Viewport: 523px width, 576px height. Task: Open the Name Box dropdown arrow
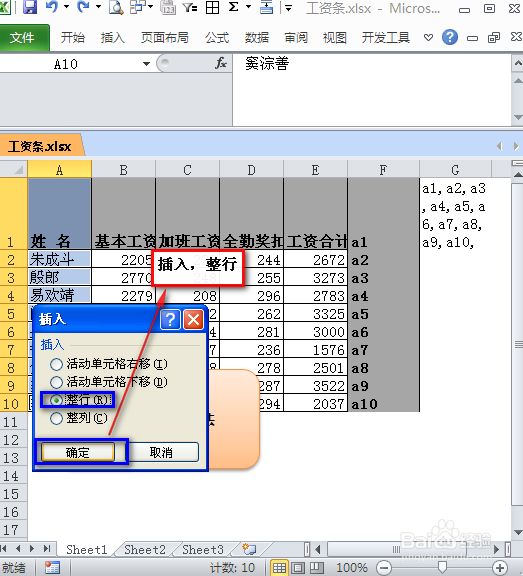[146, 64]
